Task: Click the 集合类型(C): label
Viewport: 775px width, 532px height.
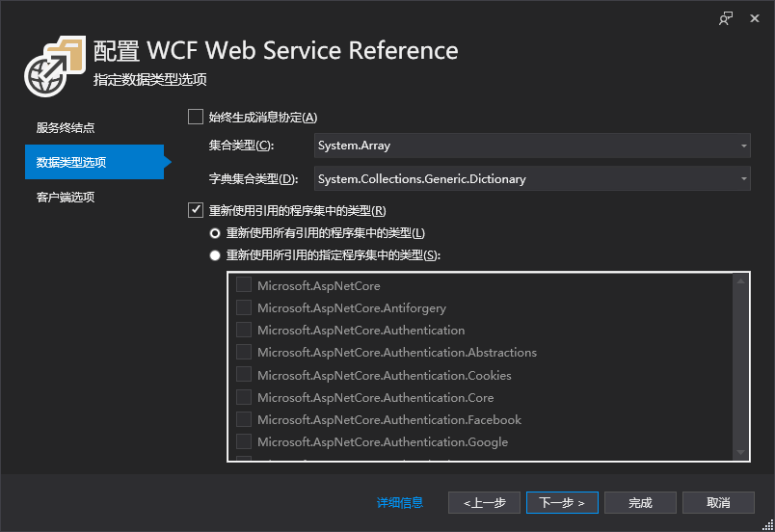Action: tap(241, 146)
